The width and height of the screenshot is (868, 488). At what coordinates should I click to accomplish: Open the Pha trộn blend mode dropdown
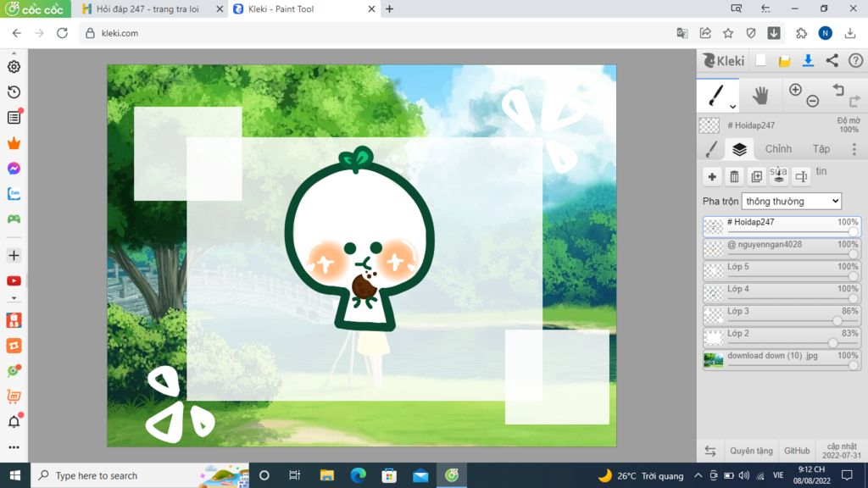(791, 201)
